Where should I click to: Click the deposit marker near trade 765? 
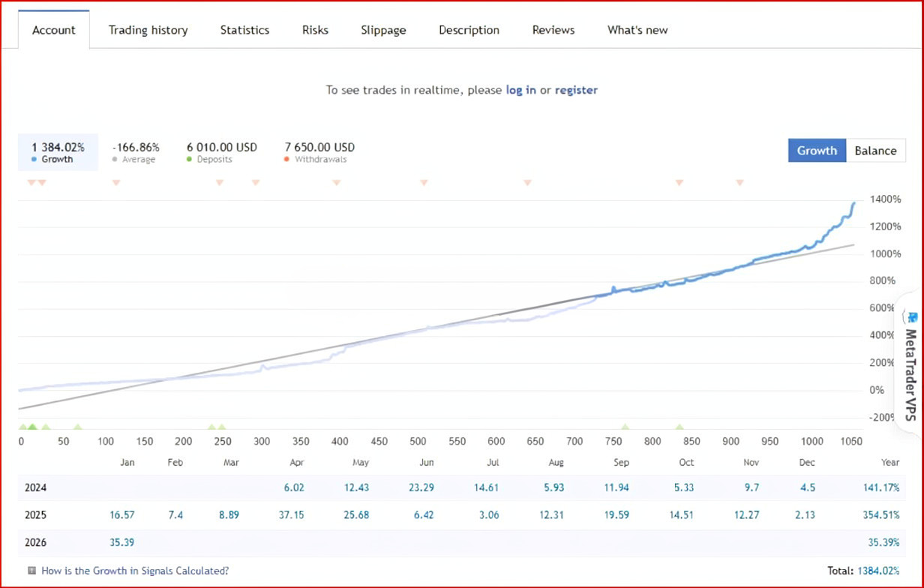point(625,427)
